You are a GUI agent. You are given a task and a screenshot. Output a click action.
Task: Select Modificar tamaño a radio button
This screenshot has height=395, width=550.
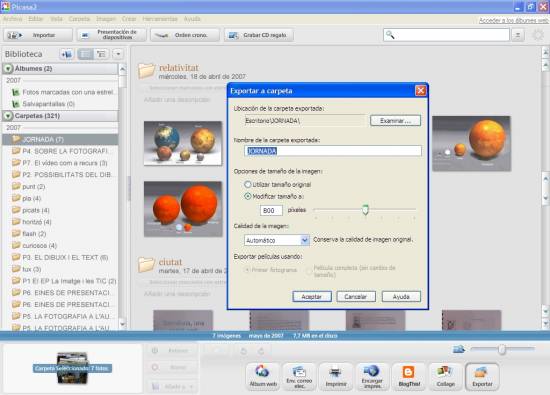click(248, 196)
